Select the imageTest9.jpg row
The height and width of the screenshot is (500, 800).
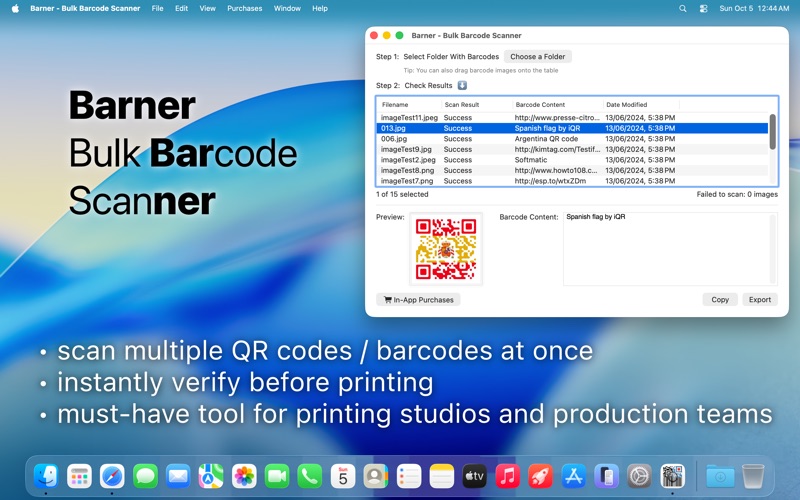tap(572, 149)
